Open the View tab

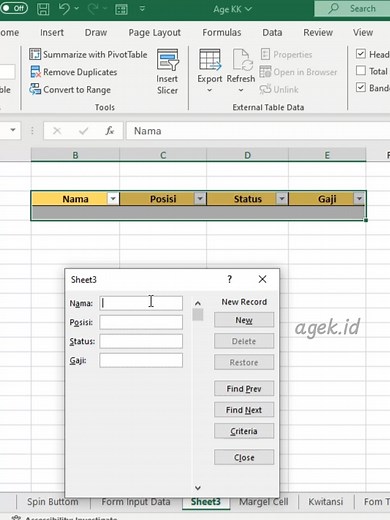363,33
